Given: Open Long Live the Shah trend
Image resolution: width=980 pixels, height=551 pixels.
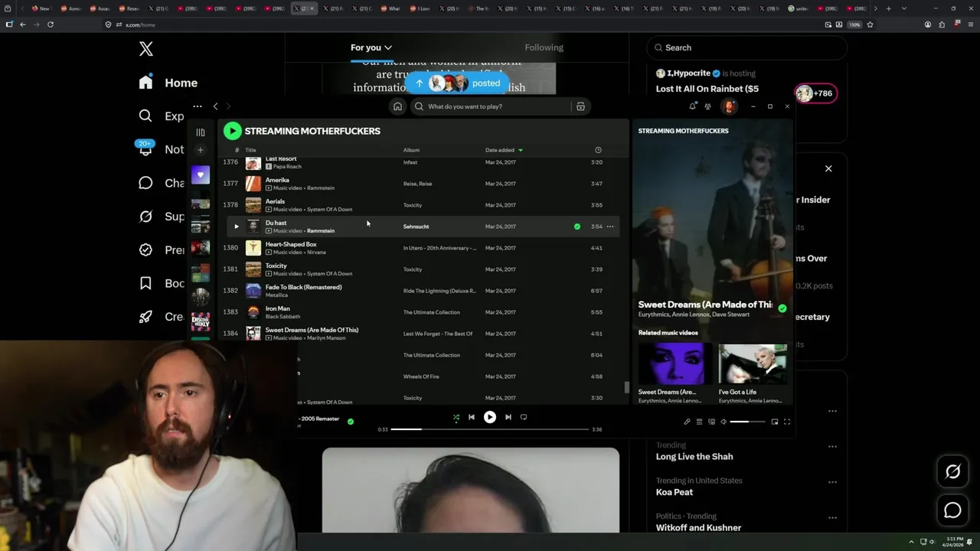Looking at the screenshot, I should (694, 456).
